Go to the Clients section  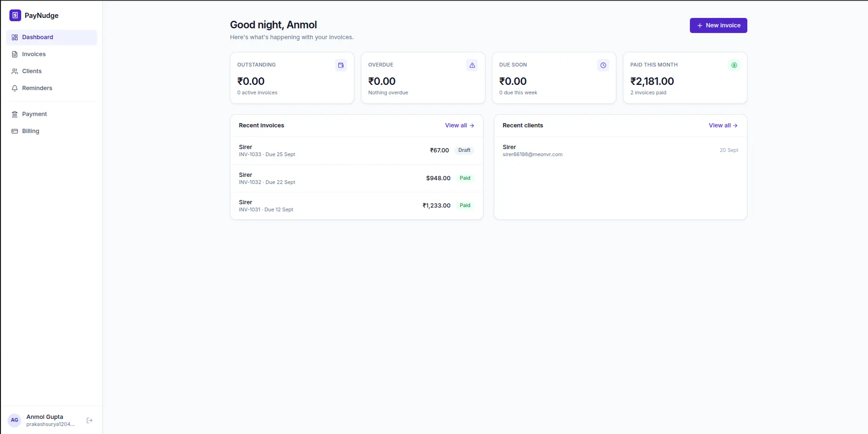[x=51, y=71]
